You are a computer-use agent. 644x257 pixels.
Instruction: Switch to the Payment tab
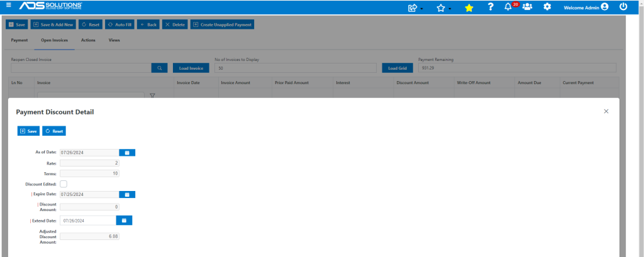tap(19, 40)
